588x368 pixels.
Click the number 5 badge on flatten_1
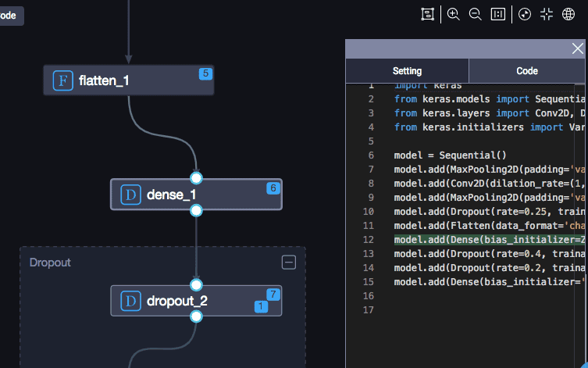point(205,74)
